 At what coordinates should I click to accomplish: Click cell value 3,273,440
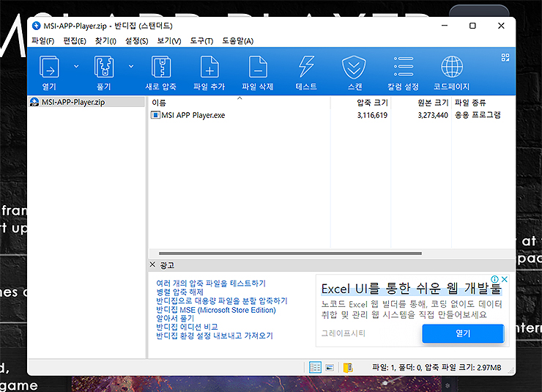[433, 115]
